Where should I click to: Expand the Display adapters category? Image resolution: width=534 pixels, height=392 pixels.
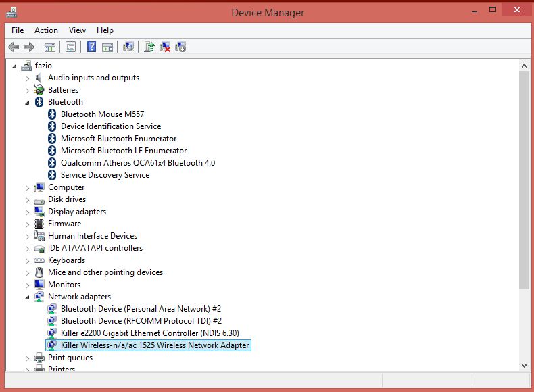click(27, 212)
